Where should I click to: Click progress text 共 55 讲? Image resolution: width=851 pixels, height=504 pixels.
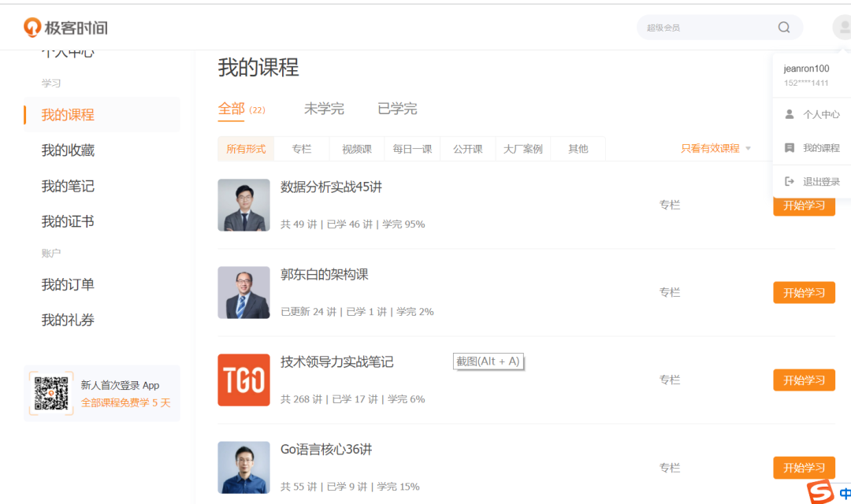(x=299, y=486)
